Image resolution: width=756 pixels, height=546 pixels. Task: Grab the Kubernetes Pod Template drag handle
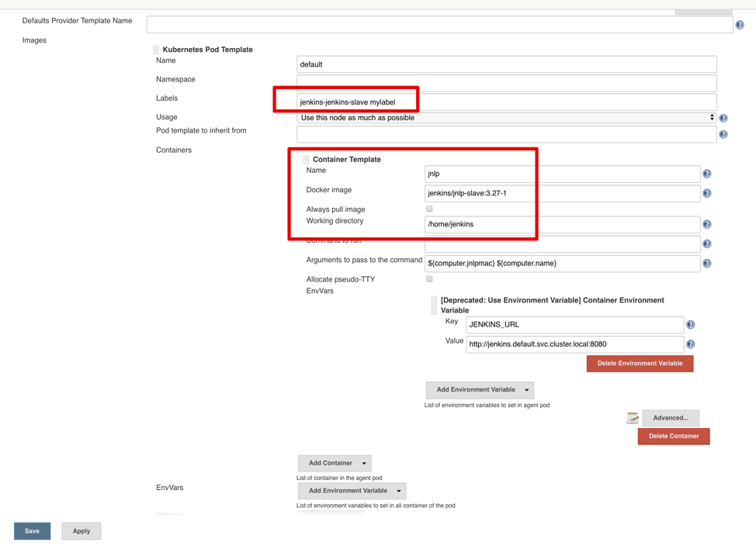coord(156,50)
